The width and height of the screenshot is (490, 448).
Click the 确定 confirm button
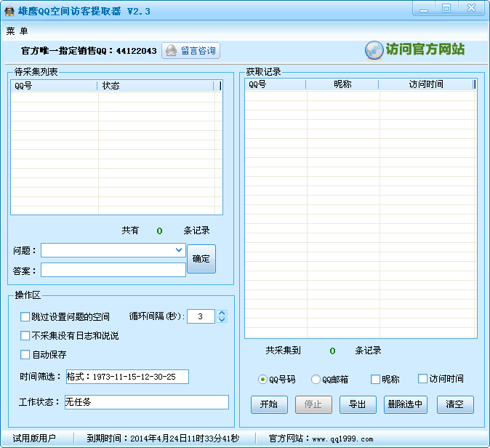[201, 259]
